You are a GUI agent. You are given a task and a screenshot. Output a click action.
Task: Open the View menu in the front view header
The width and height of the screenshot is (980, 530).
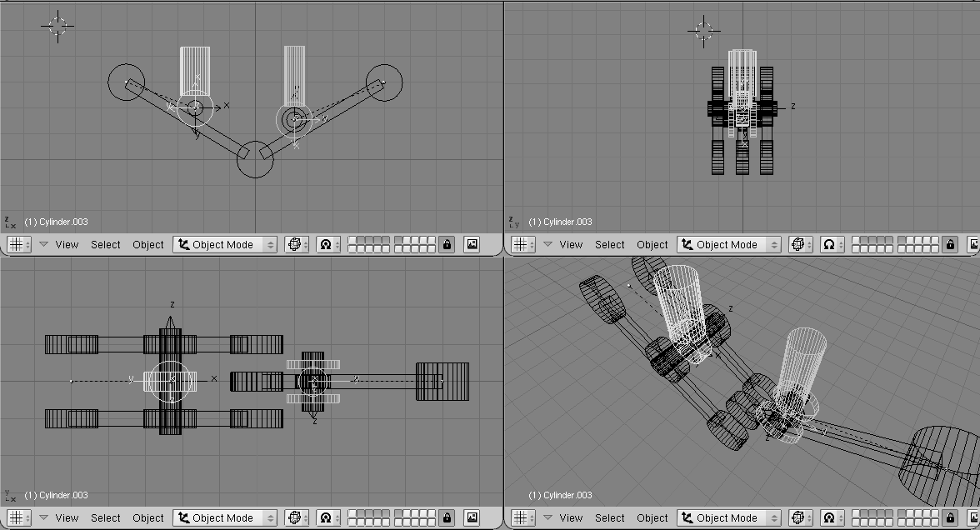(x=67, y=244)
